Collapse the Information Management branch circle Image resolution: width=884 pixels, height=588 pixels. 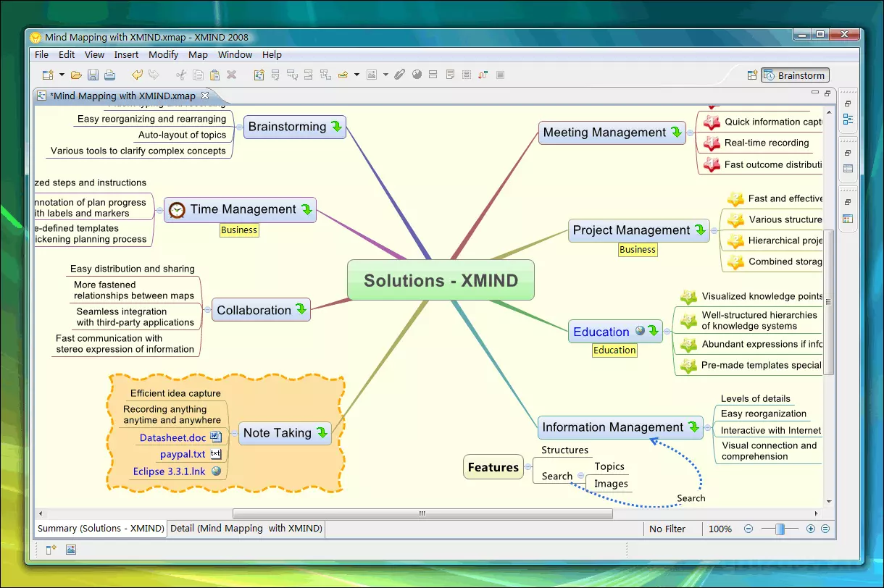pyautogui.click(x=708, y=427)
